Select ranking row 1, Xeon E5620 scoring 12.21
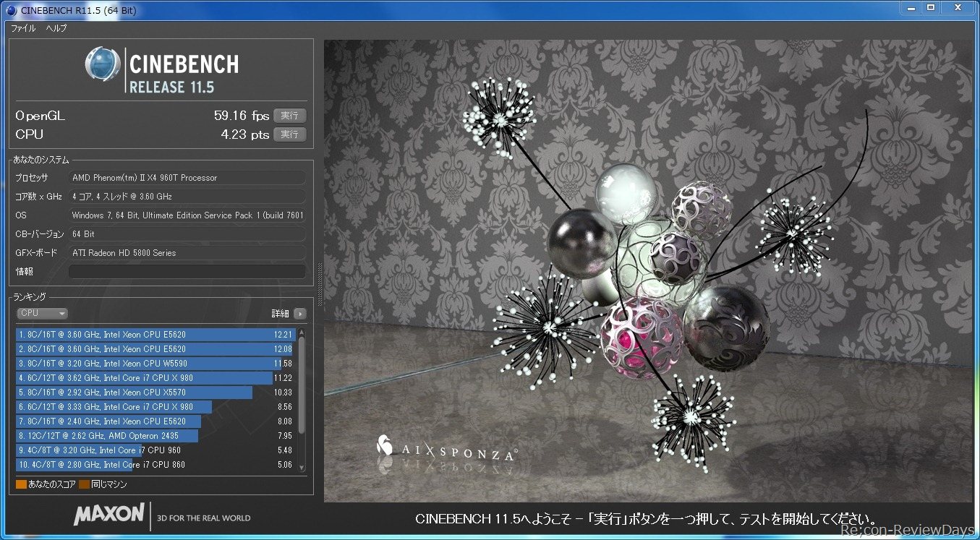 coord(155,335)
